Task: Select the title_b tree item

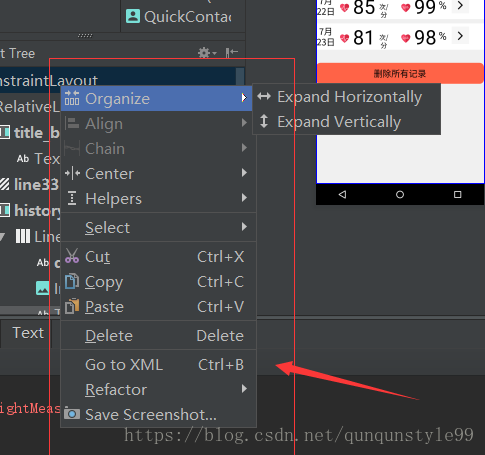Action: [x=30, y=133]
